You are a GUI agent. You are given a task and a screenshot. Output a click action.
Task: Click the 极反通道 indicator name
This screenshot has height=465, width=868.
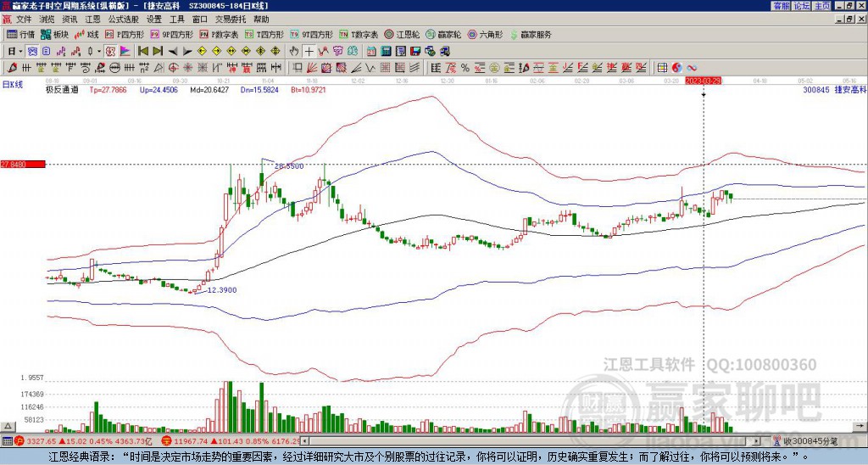pyautogui.click(x=62, y=89)
